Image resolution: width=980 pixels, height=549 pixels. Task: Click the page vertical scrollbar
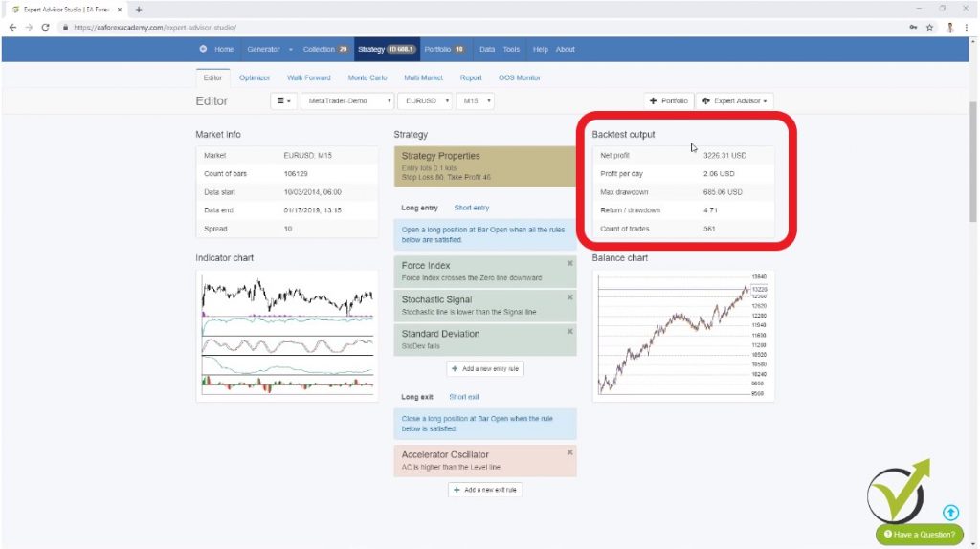973,161
